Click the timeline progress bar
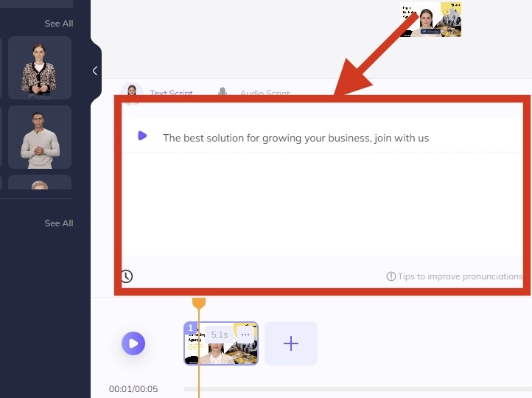 point(354,388)
